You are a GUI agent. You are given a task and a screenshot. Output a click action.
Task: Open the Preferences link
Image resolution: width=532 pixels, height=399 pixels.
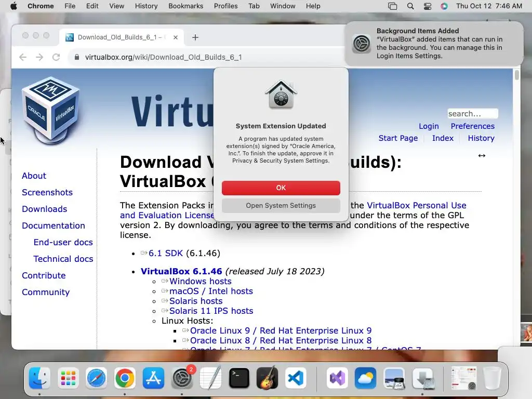(x=473, y=126)
